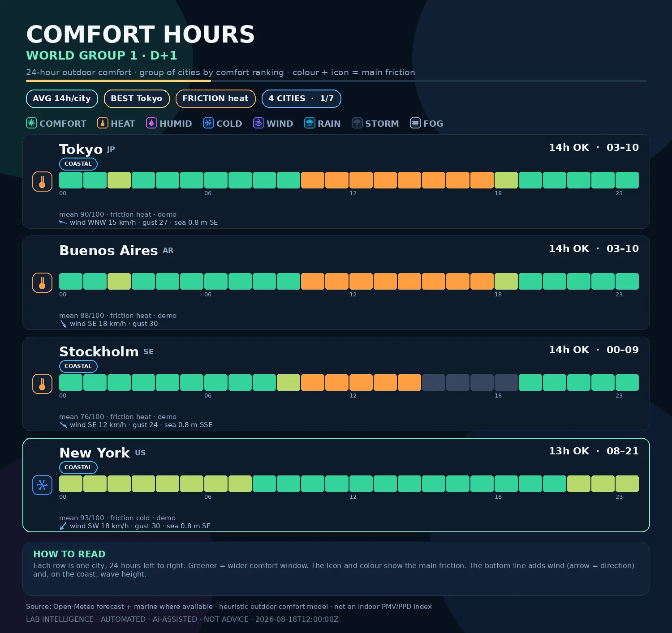
Task: Click Buenos Aires heat friction icon
Action: [42, 283]
